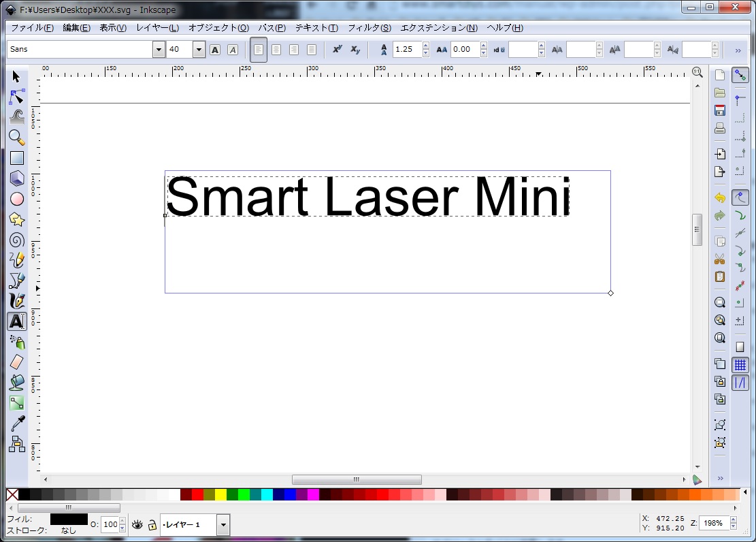Click the opacity value field
Image resolution: width=756 pixels, height=542 pixels.
(110, 524)
